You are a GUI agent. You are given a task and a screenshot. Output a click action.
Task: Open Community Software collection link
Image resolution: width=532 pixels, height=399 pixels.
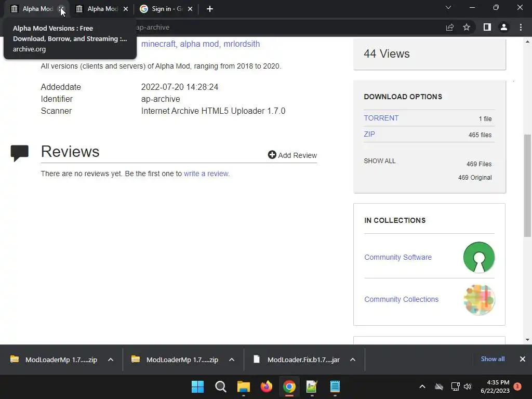click(x=397, y=257)
